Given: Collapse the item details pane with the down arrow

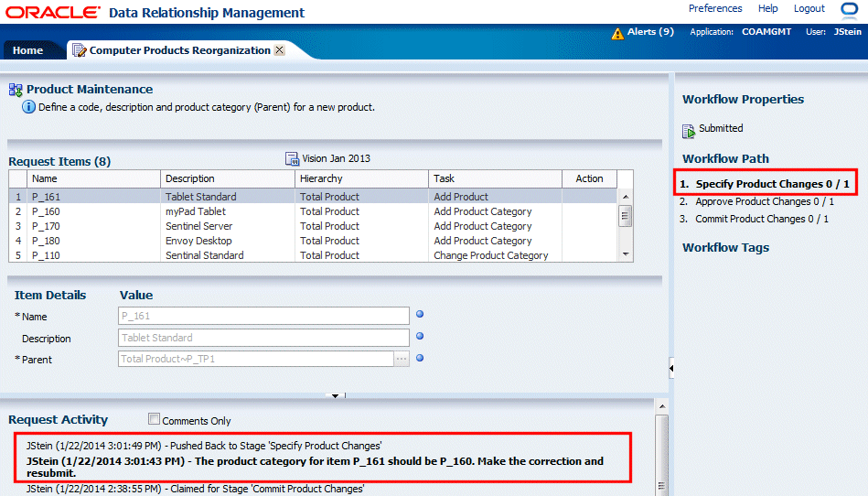Looking at the screenshot, I should (x=335, y=396).
